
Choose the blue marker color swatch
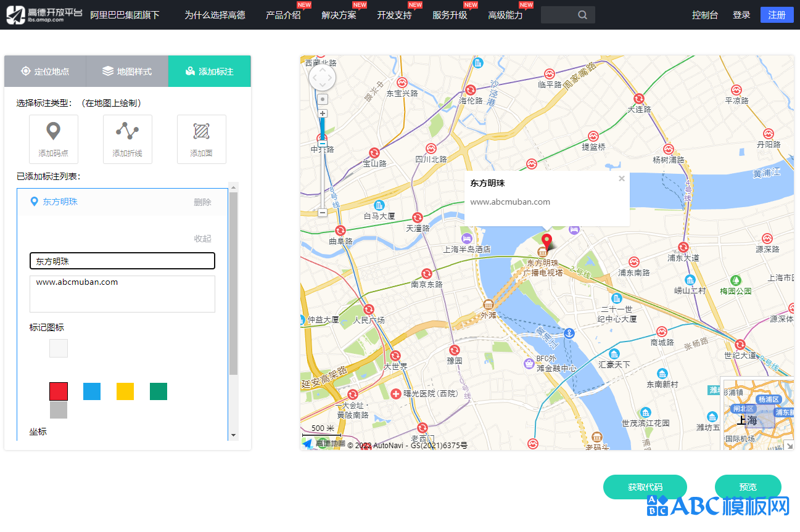(x=92, y=391)
